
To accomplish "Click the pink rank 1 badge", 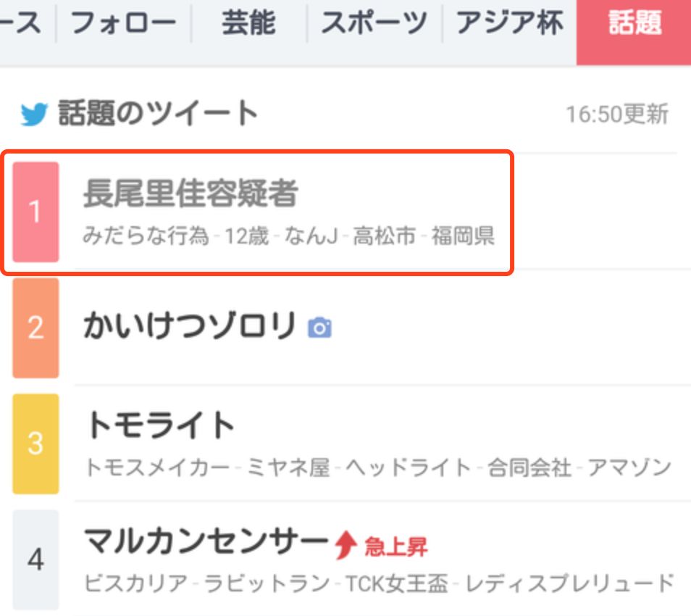I will (35, 212).
